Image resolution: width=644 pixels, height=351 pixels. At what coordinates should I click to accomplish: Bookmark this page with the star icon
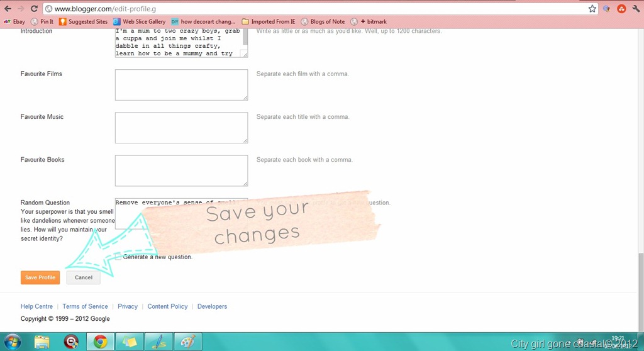click(592, 9)
